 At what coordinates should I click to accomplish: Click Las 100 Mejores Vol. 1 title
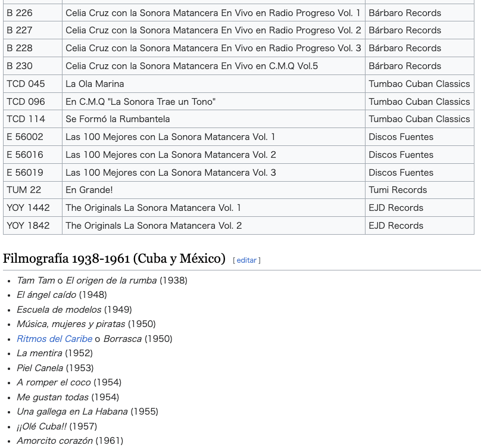click(x=170, y=136)
